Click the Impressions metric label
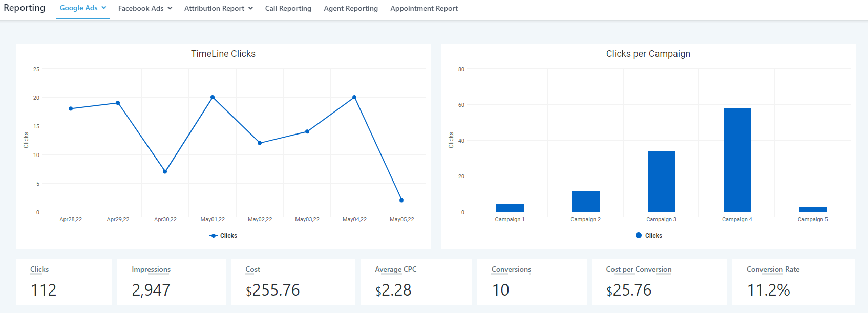Screen dimensions: 868x313 tap(151, 270)
